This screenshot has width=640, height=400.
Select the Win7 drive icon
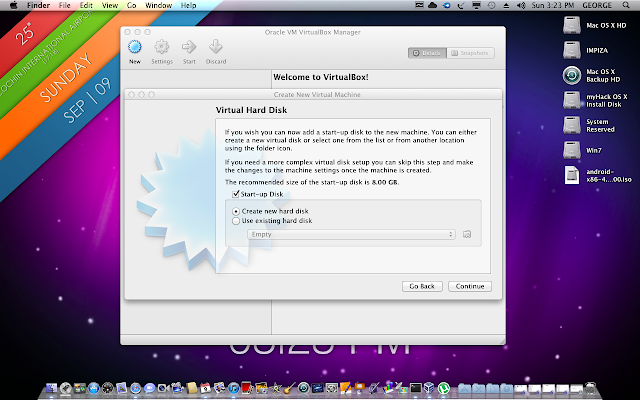click(x=571, y=150)
